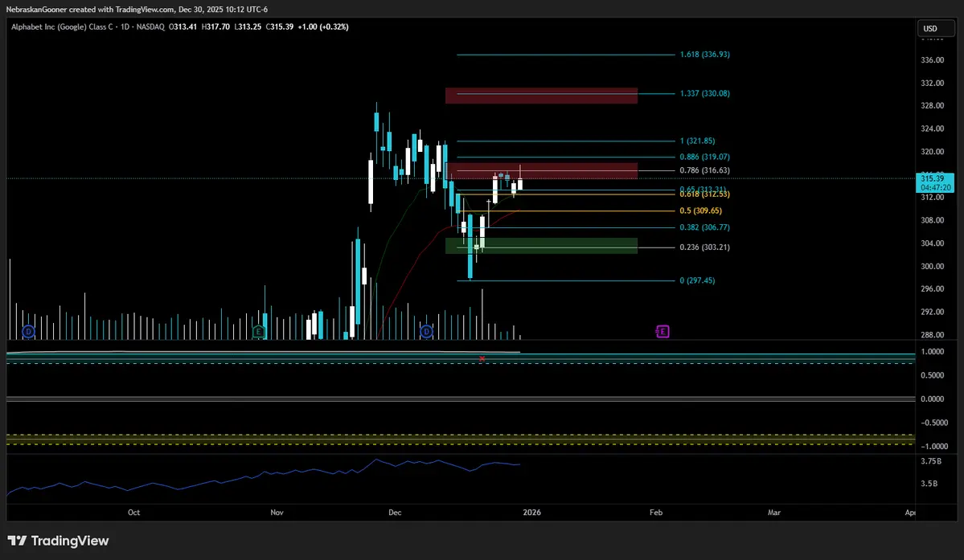Screen dimensions: 964x560
Task: Click the 0.0000 indicator scale label
Action: tap(932, 399)
